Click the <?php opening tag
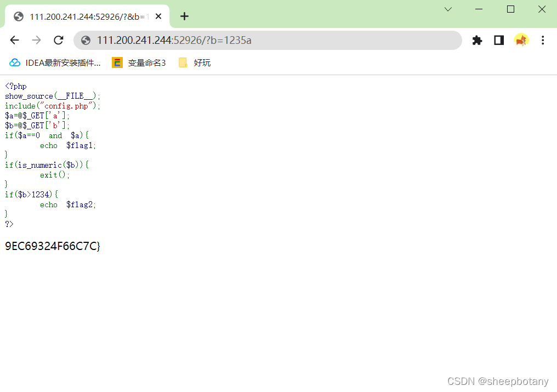 16,86
